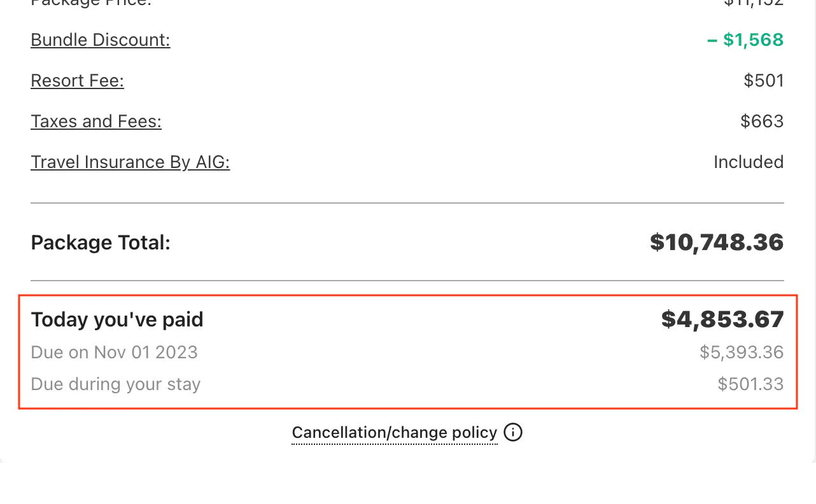The width and height of the screenshot is (816, 504).
Task: Click the Due during your stay label
Action: pos(115,384)
